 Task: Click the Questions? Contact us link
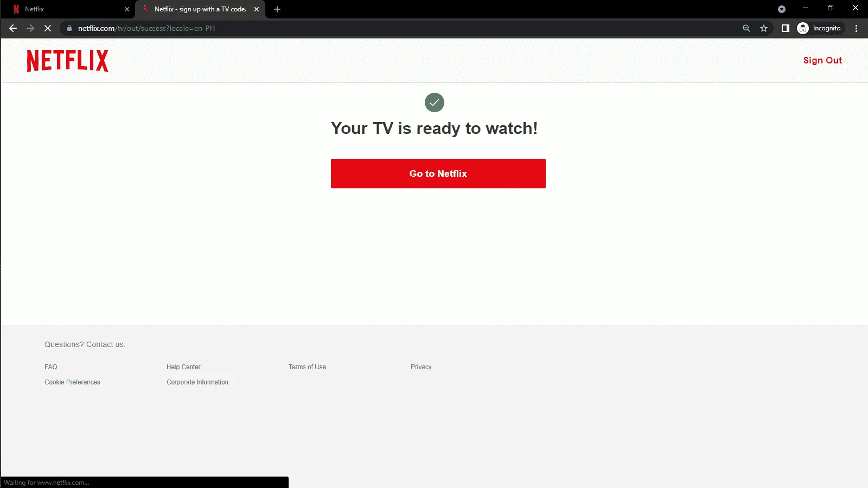(85, 344)
